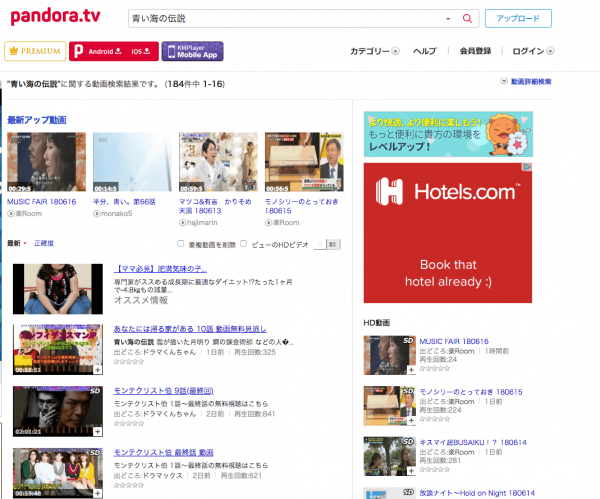Screen dimensions: 600x499
Task: Switch to grid view layout icon
Action: pos(333,244)
